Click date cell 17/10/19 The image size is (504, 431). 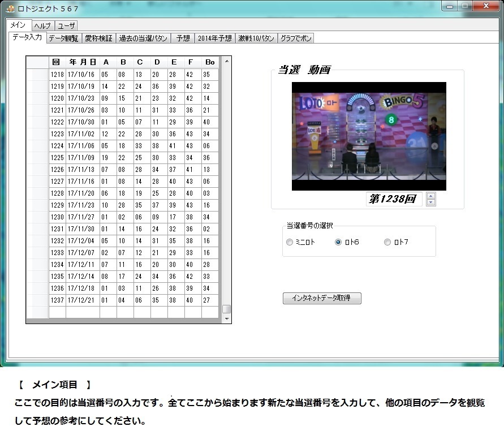pos(83,87)
